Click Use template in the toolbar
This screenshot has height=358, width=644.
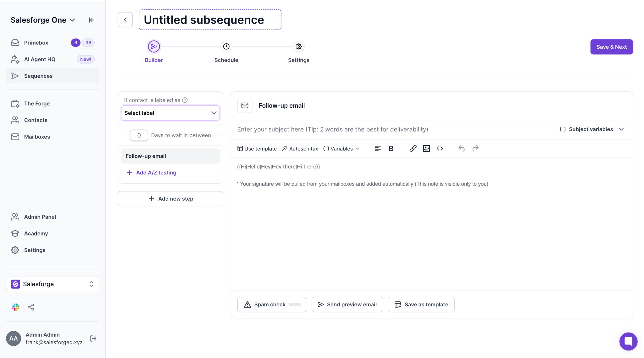tap(257, 149)
